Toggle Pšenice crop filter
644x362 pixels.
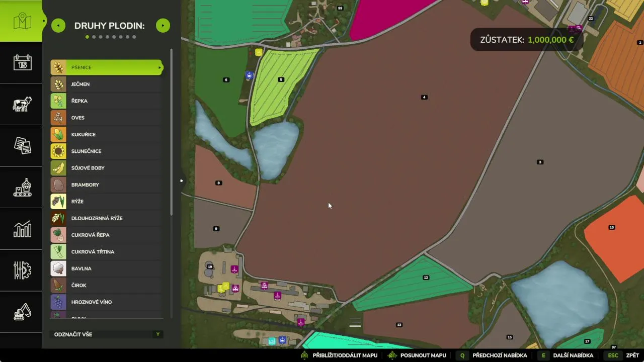pos(107,67)
